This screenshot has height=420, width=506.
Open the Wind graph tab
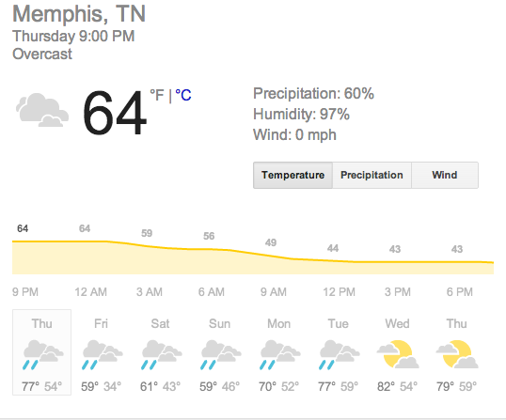445,175
